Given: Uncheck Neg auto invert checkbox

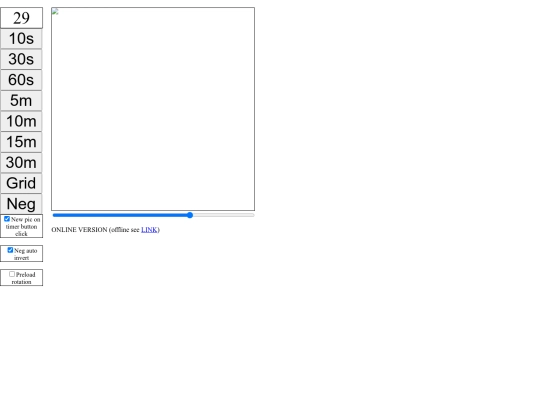Looking at the screenshot, I should pyautogui.click(x=10, y=250).
